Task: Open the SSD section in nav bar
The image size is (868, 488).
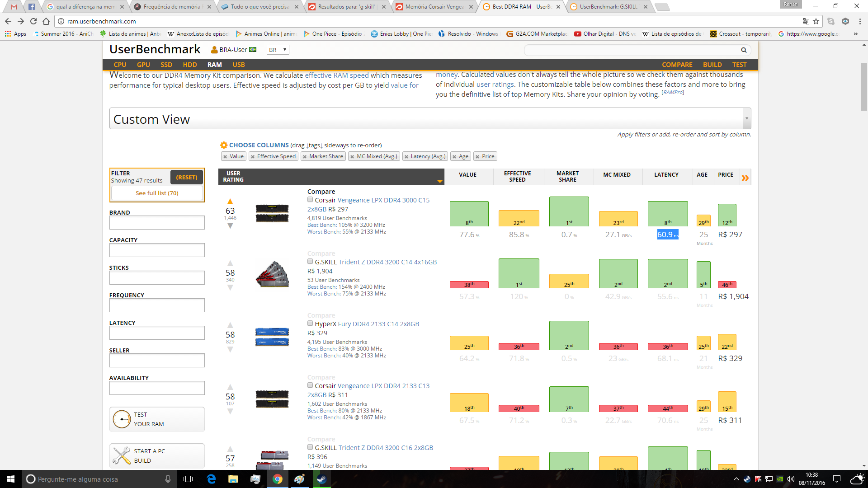Action: coord(166,65)
